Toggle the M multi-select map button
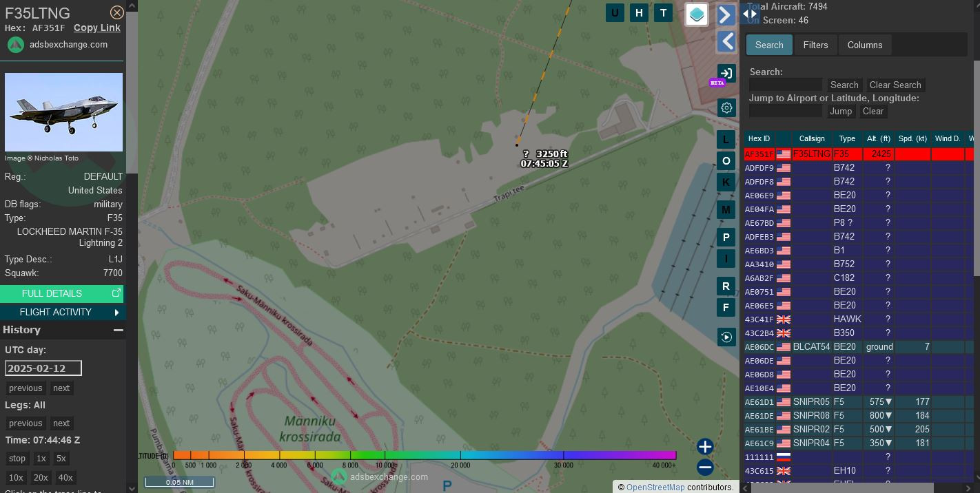Viewport: 980px width, 493px height. click(726, 210)
